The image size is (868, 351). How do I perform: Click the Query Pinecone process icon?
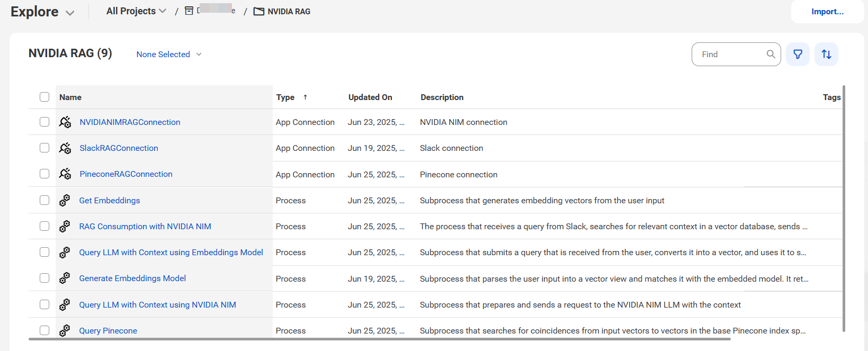tap(65, 330)
